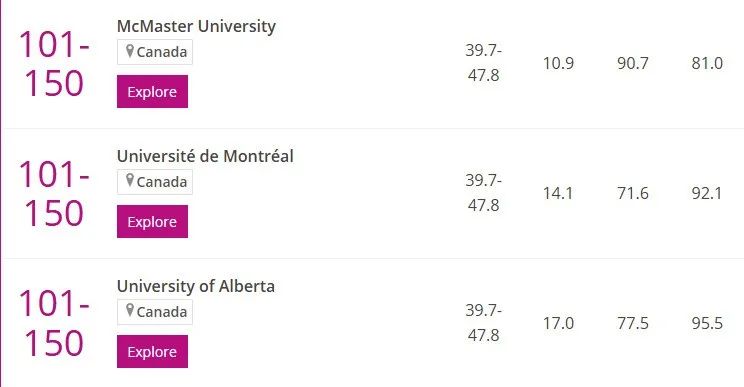Open the Université de Montréal link
Viewport: 744px width, 387px height.
[x=205, y=156]
